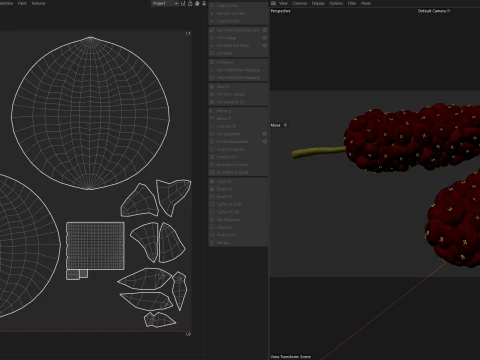
Task: Run UV Peeler command
Action: click(x=238, y=62)
